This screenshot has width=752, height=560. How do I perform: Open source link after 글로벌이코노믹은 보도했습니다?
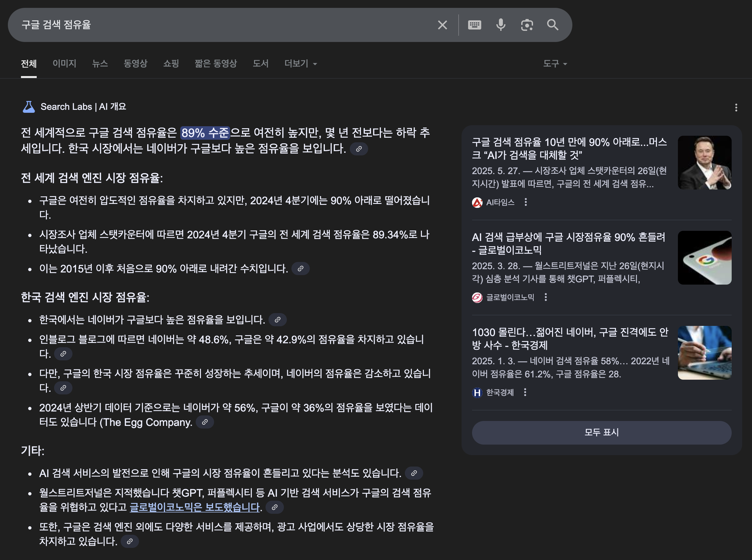(274, 507)
